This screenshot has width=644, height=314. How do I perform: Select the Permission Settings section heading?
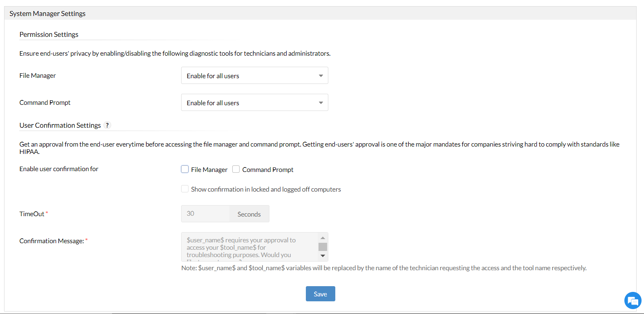(49, 34)
